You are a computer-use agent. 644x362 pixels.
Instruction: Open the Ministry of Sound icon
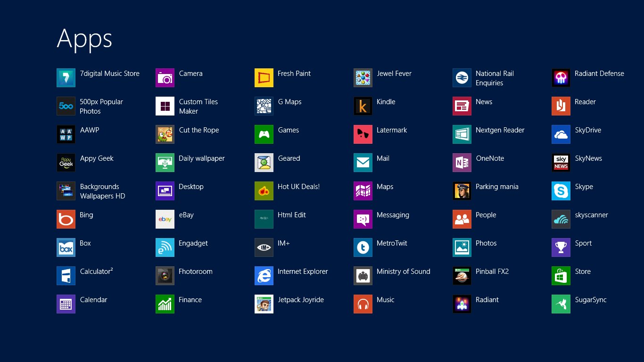tap(363, 276)
